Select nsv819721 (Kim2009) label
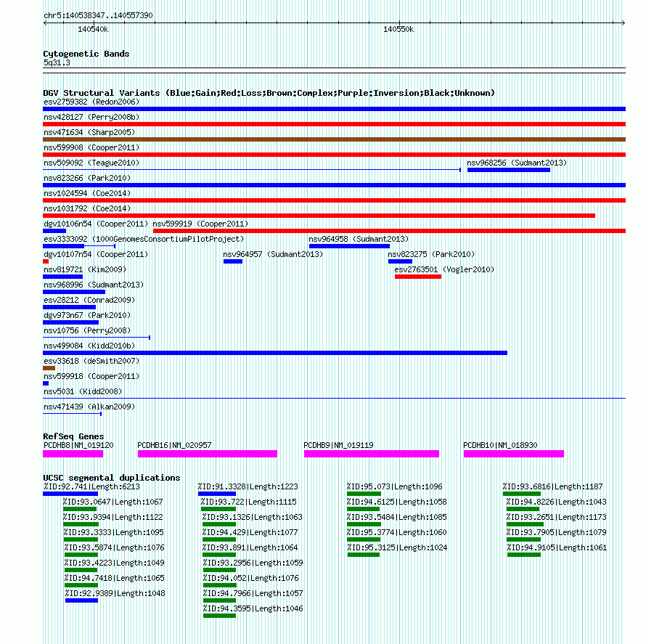This screenshot has height=644, width=646. 85,269
